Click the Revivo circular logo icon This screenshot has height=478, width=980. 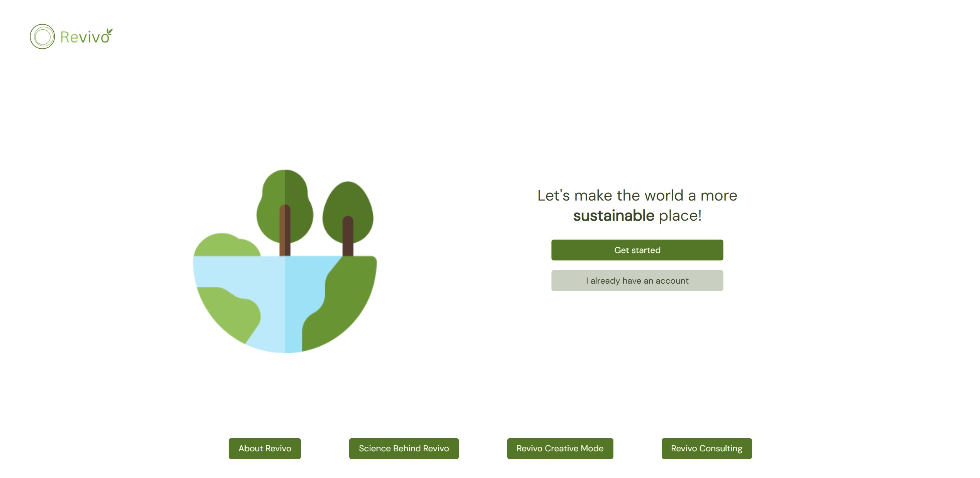(x=42, y=37)
